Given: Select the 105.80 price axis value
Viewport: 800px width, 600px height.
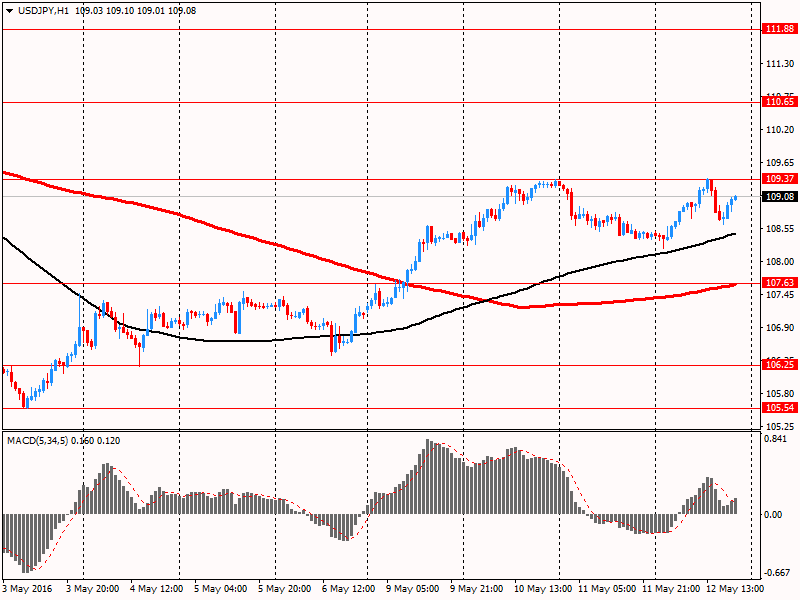Looking at the screenshot, I should (780, 393).
